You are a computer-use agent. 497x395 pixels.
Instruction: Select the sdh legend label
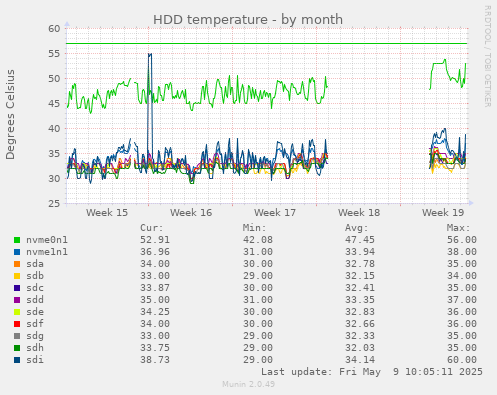tap(35, 348)
